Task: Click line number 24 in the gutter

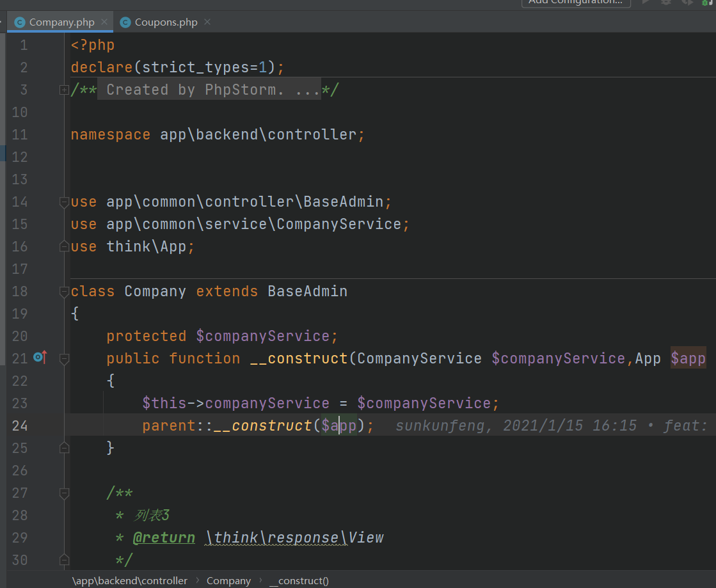Action: (x=20, y=426)
